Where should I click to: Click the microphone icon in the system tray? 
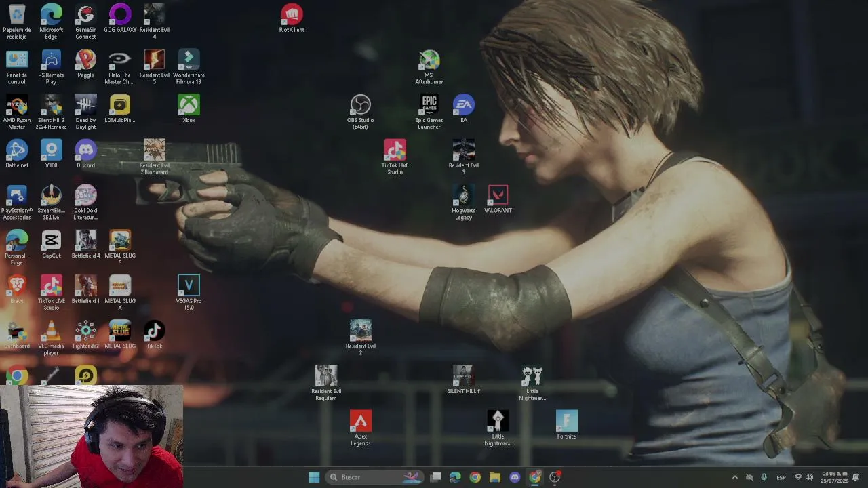[x=764, y=477]
